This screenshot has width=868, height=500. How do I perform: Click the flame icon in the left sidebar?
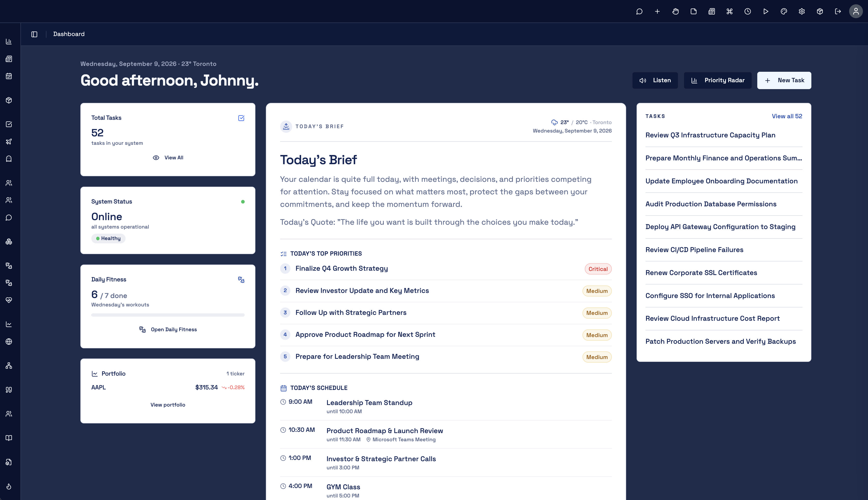9,486
